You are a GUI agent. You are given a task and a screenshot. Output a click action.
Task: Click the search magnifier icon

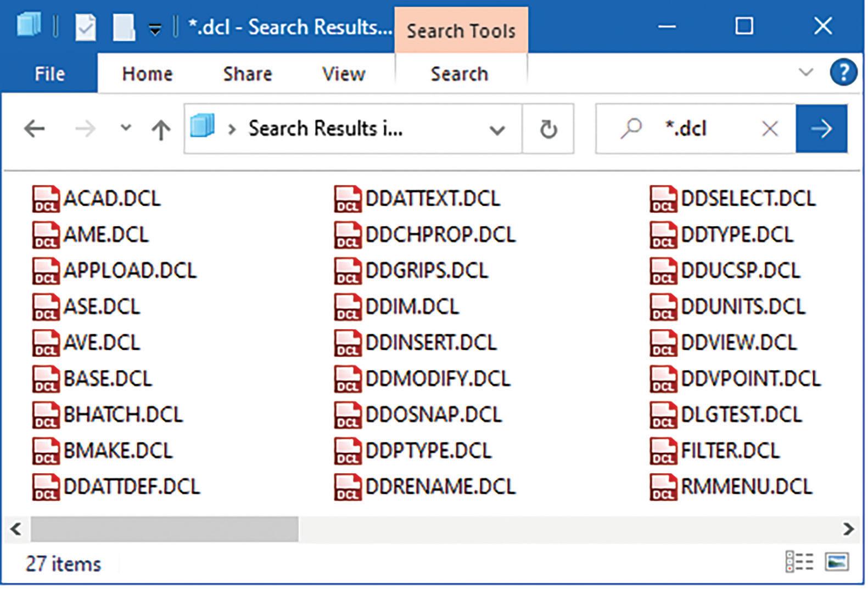coord(630,129)
